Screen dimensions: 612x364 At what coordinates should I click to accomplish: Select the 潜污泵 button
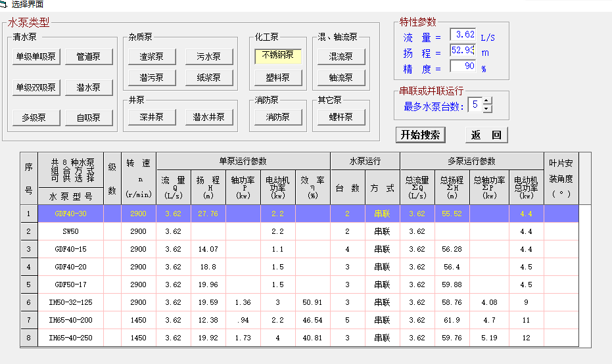pos(152,78)
